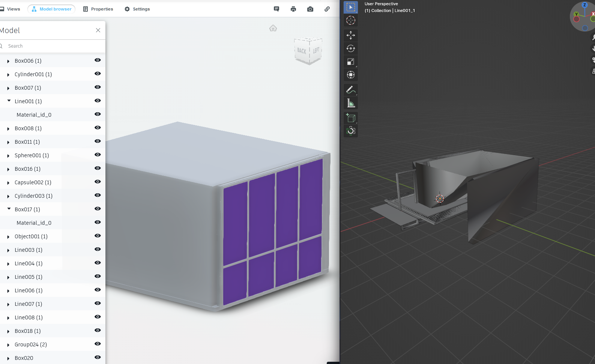Expand the Group024 tree node
Image resolution: width=595 pixels, height=364 pixels.
click(8, 345)
